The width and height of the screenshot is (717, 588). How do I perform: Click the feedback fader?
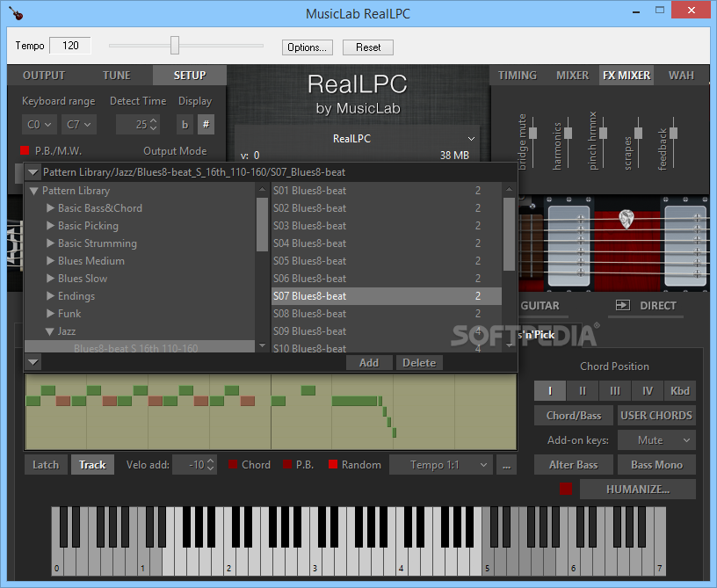click(x=674, y=133)
